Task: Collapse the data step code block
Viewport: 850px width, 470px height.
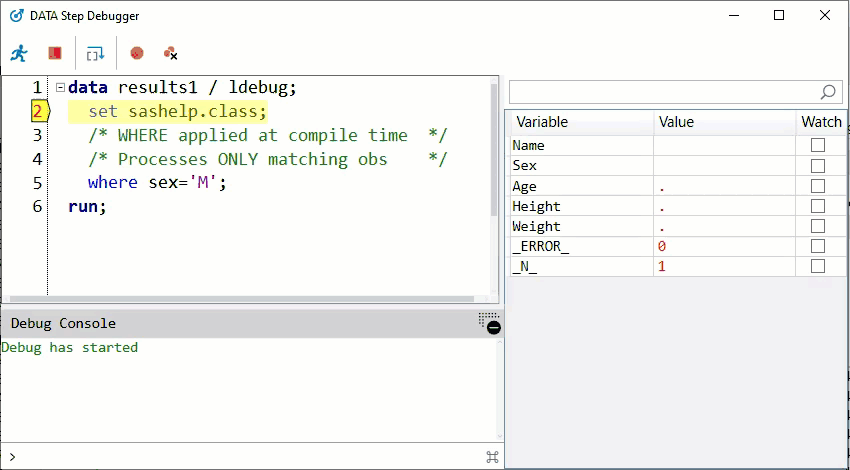Action: click(61, 87)
